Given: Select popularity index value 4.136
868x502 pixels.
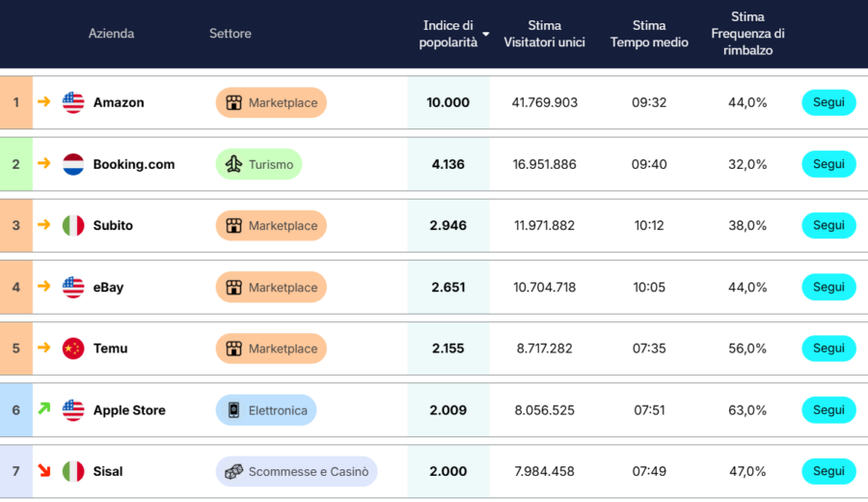Looking at the screenshot, I should (448, 164).
